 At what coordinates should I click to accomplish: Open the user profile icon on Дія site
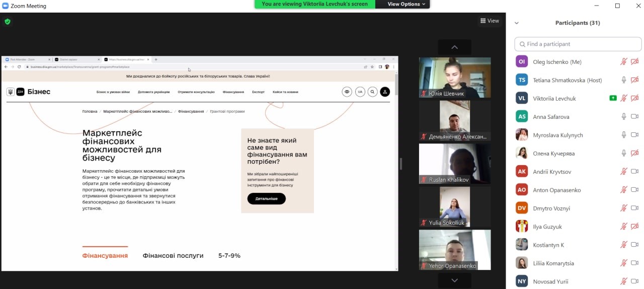pyautogui.click(x=385, y=92)
